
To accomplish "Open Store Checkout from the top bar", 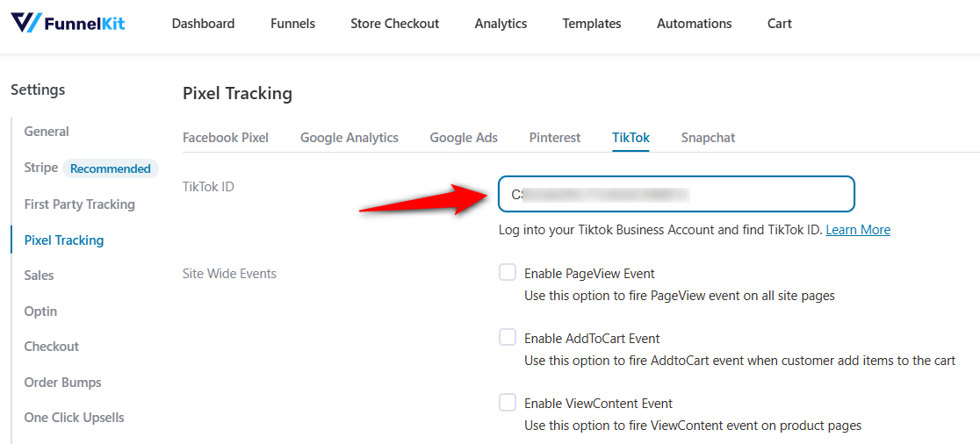I will click(x=394, y=24).
